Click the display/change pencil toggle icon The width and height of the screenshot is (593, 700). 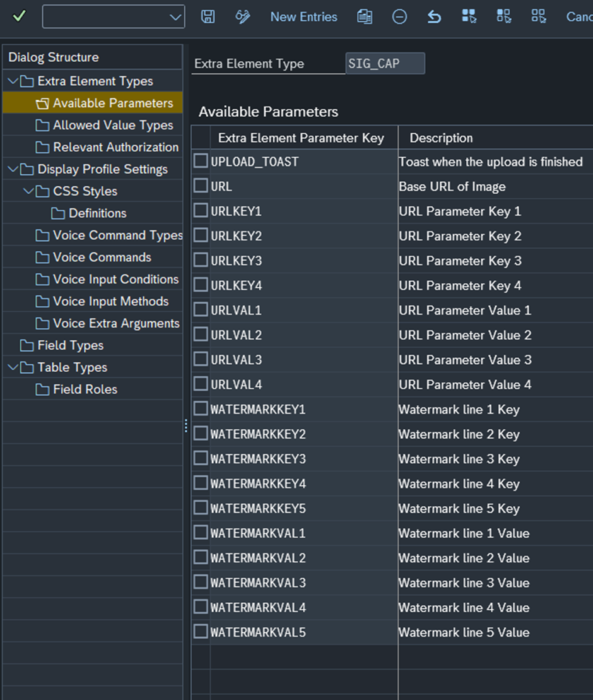[x=242, y=17]
